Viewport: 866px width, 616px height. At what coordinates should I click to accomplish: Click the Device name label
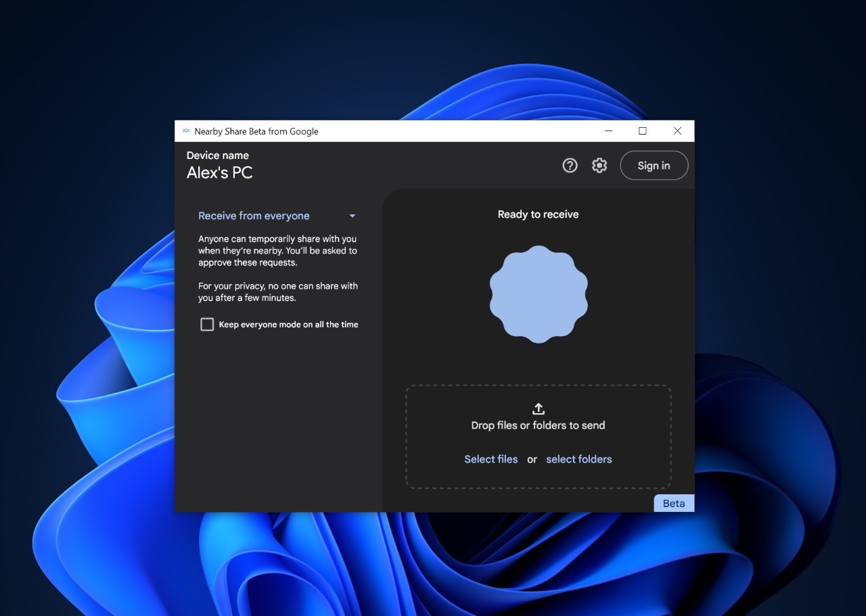[x=218, y=156]
